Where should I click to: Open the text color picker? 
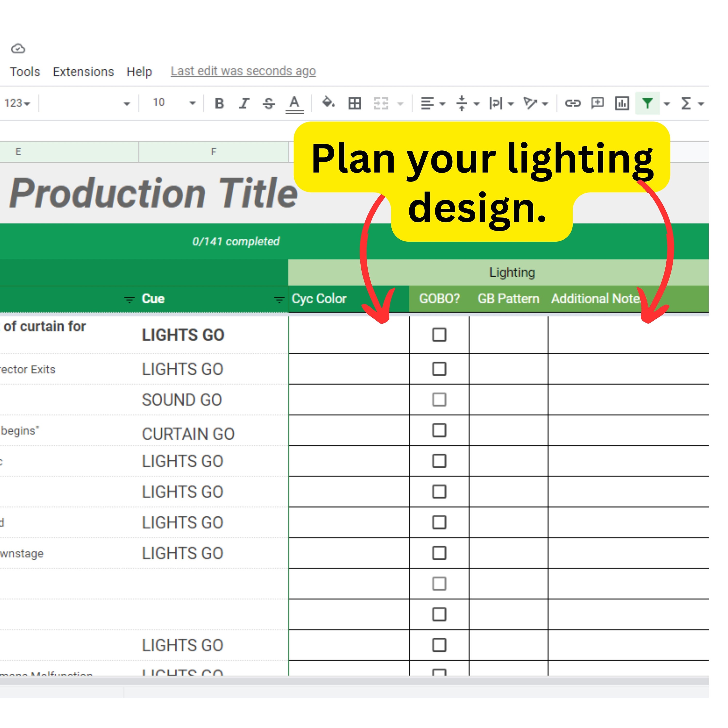tap(295, 103)
